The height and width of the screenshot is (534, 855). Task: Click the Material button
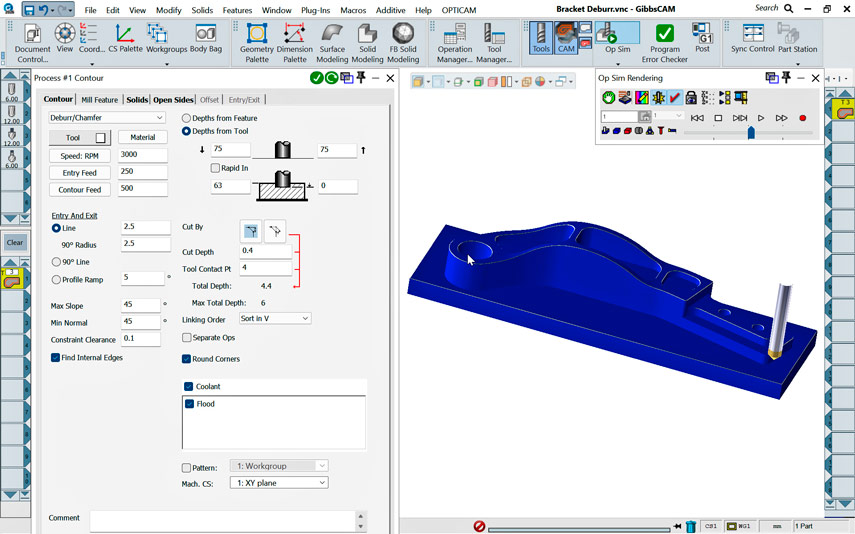(142, 138)
